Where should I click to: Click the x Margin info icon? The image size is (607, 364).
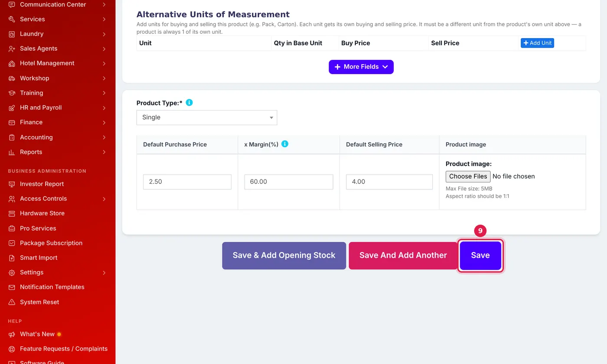click(285, 144)
